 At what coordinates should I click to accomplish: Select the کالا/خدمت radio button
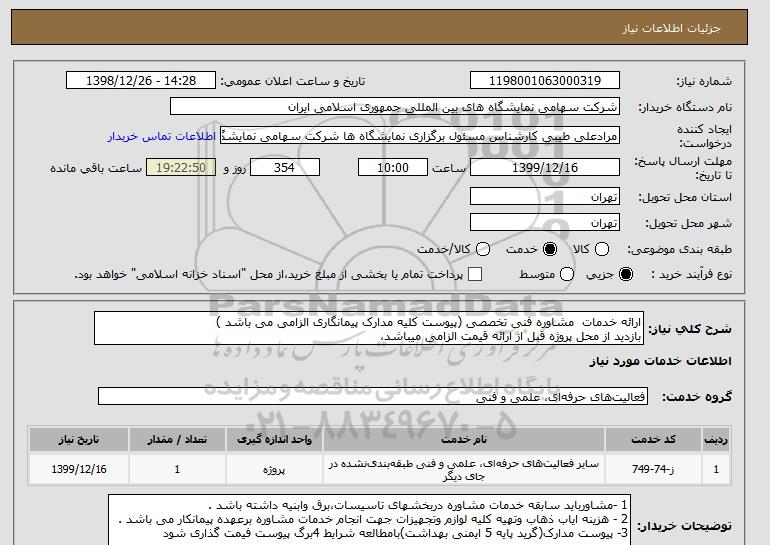483,249
